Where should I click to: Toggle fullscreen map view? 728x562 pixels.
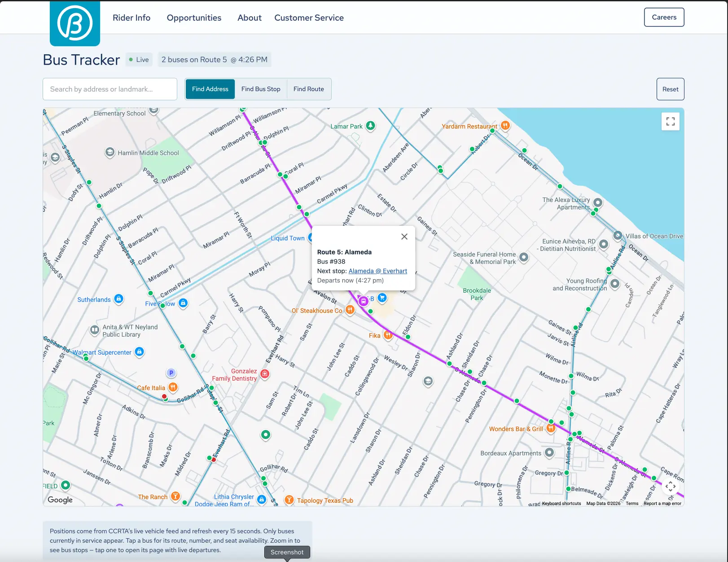pos(670,121)
